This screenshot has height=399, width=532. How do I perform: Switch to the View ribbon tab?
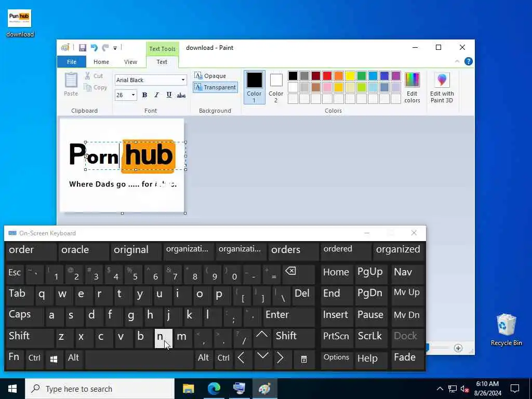click(130, 62)
